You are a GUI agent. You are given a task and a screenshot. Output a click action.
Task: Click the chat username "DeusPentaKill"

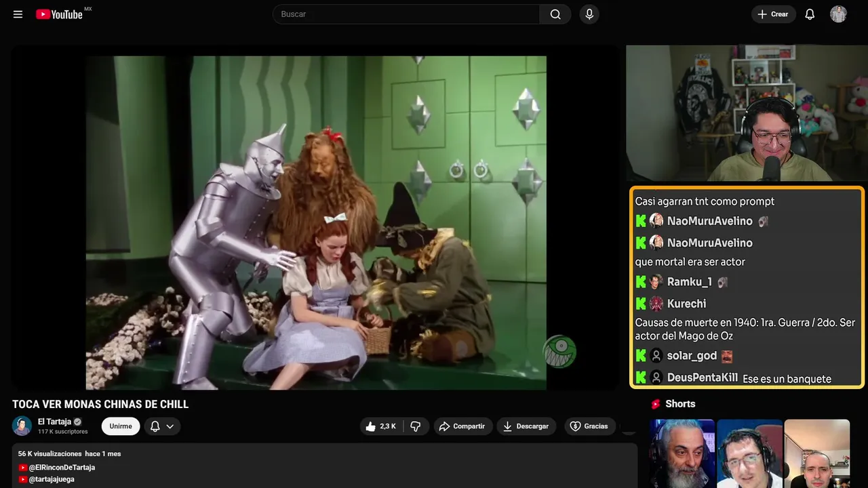tap(703, 378)
